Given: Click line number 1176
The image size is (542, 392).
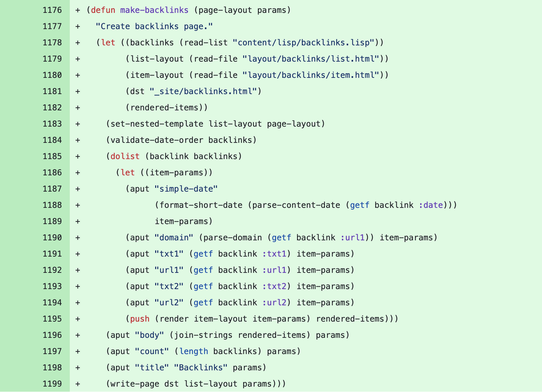Looking at the screenshot, I should point(52,10).
